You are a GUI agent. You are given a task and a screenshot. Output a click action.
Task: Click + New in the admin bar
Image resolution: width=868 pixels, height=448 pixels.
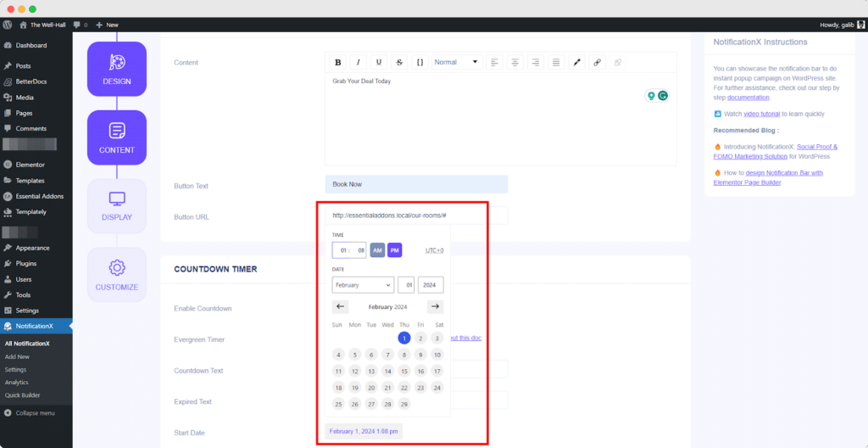[x=107, y=25]
